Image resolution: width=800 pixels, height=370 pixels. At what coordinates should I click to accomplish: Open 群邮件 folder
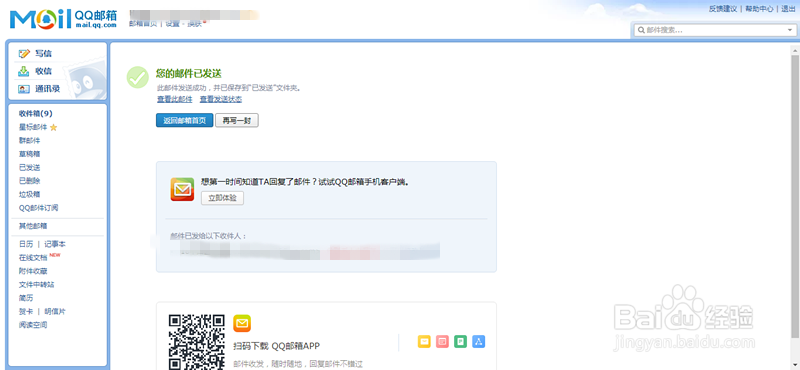coord(29,140)
